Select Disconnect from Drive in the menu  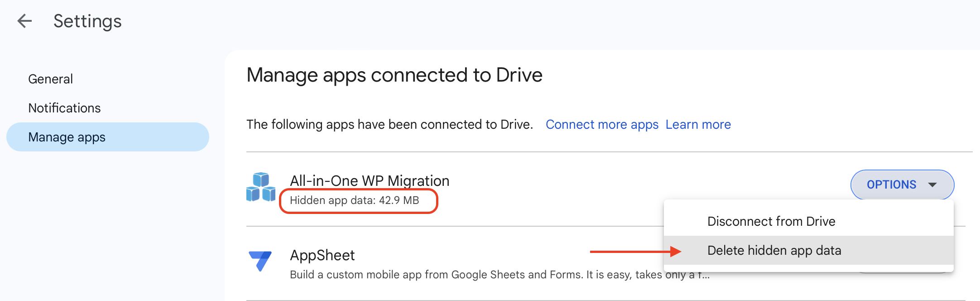[771, 221]
